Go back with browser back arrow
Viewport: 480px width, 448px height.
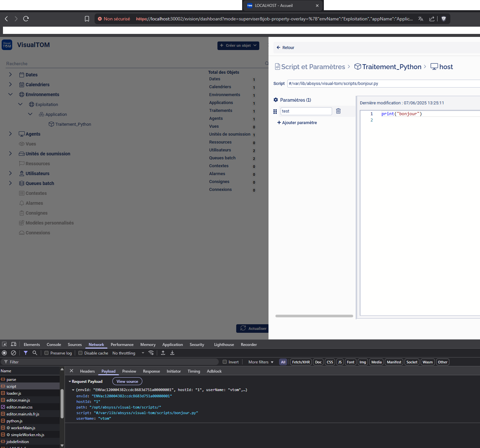click(6, 19)
